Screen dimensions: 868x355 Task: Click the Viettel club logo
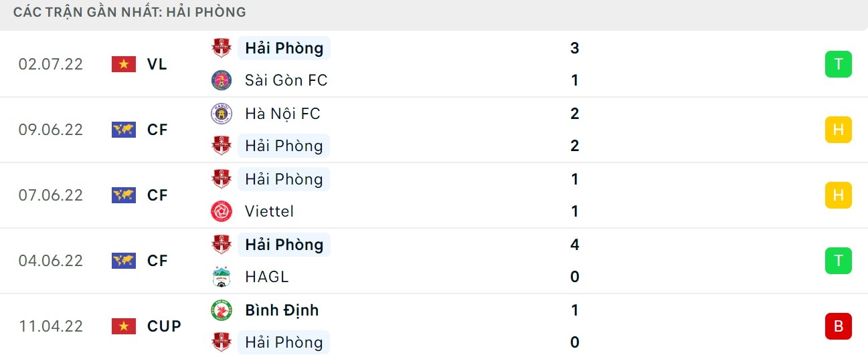pos(221,211)
